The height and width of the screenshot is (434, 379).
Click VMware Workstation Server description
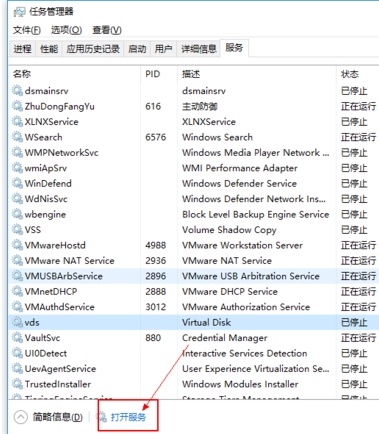coord(242,245)
